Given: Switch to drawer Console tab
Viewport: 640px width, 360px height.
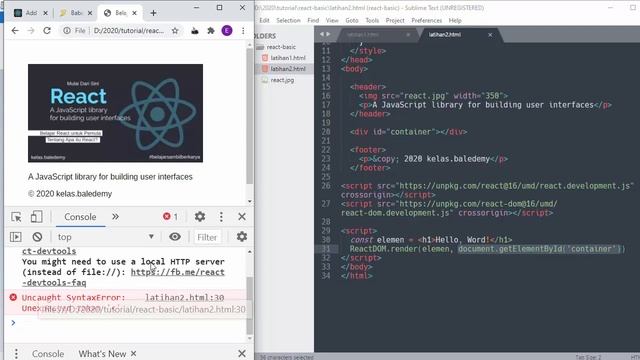Looking at the screenshot, I should tap(48, 354).
